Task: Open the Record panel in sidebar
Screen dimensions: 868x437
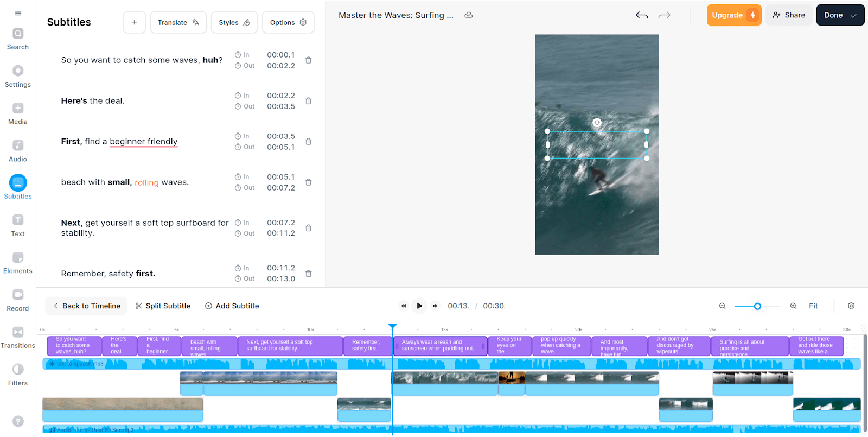Action: (18, 301)
